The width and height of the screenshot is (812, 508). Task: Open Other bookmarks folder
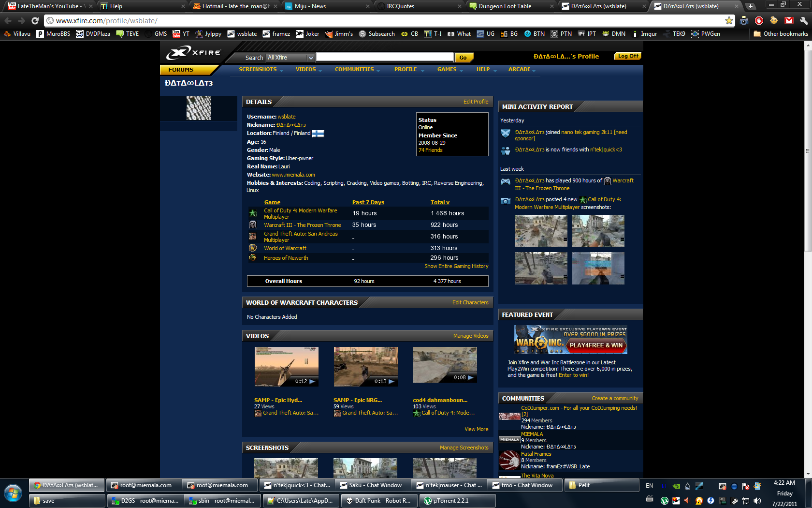781,34
